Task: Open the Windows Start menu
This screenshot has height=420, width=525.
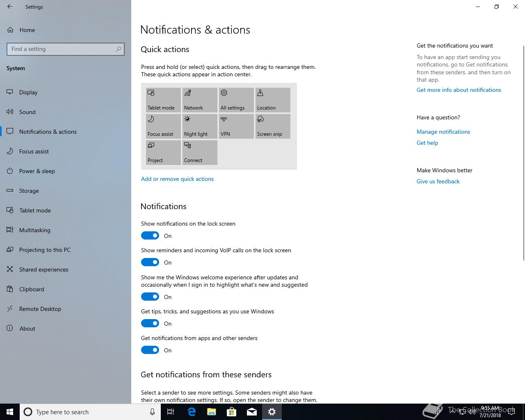Action: [10, 412]
